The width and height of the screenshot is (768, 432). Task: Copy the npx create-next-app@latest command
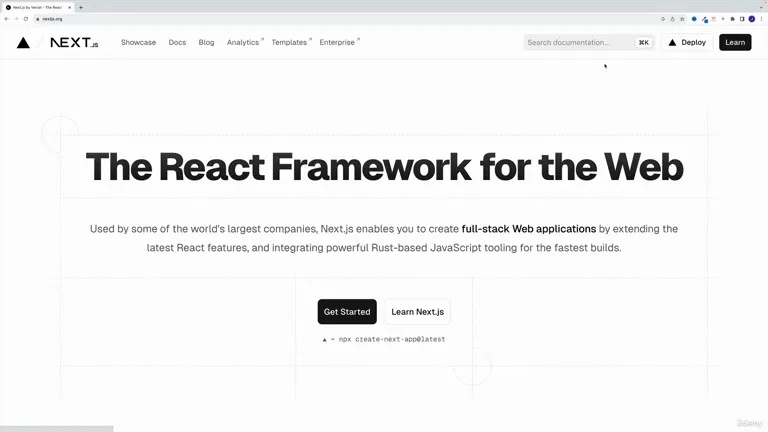[x=384, y=339]
